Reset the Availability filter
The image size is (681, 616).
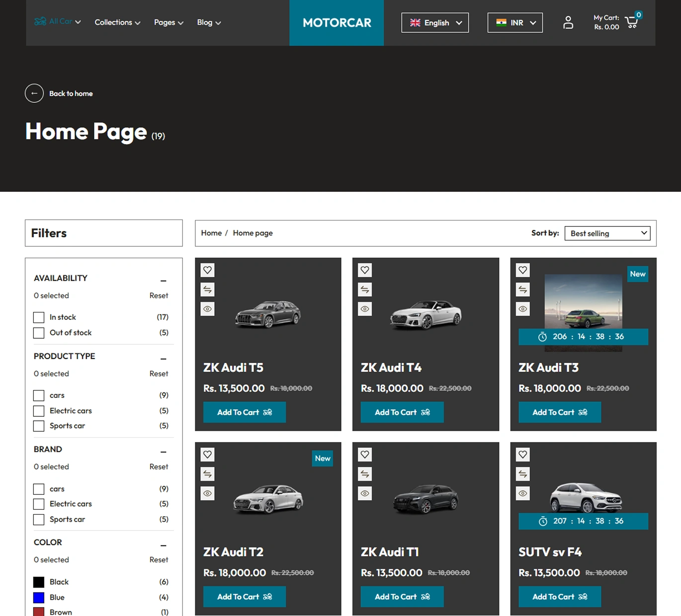click(x=159, y=296)
